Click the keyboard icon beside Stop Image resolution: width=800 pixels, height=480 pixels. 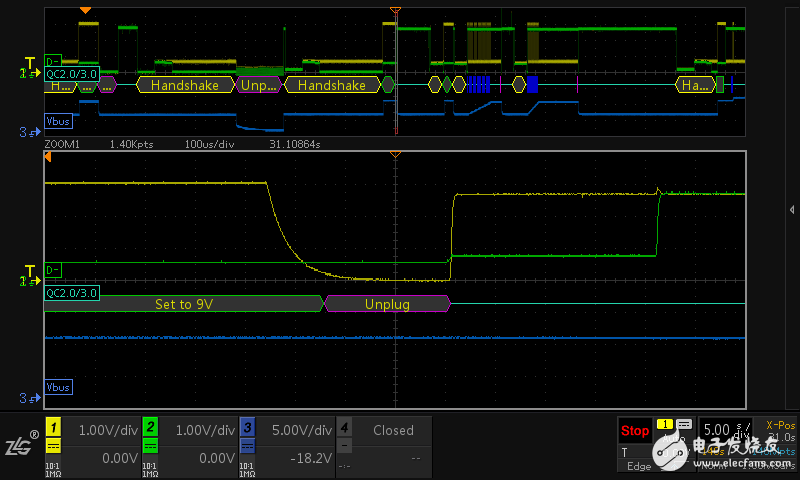(684, 425)
